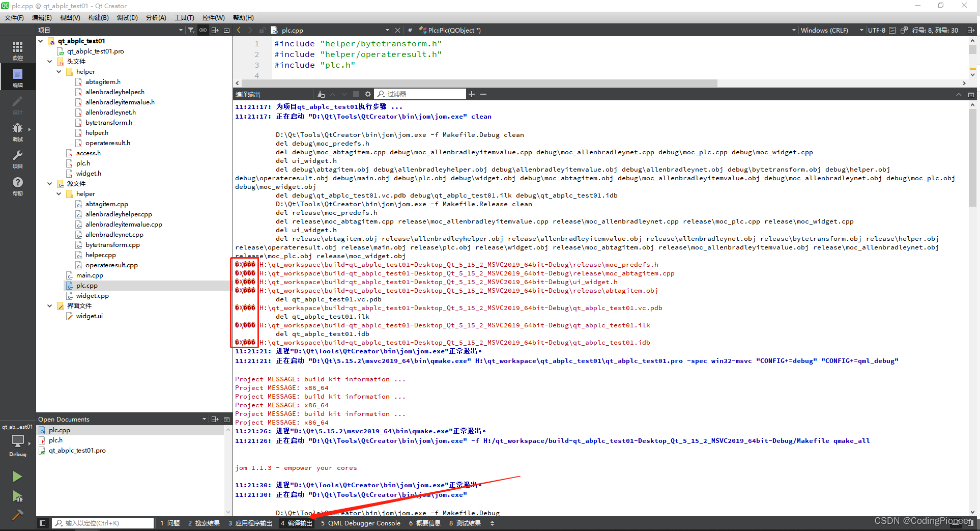Image resolution: width=980 pixels, height=531 pixels.
Task: Open the 分析(A) analyze menu
Action: click(x=156, y=18)
